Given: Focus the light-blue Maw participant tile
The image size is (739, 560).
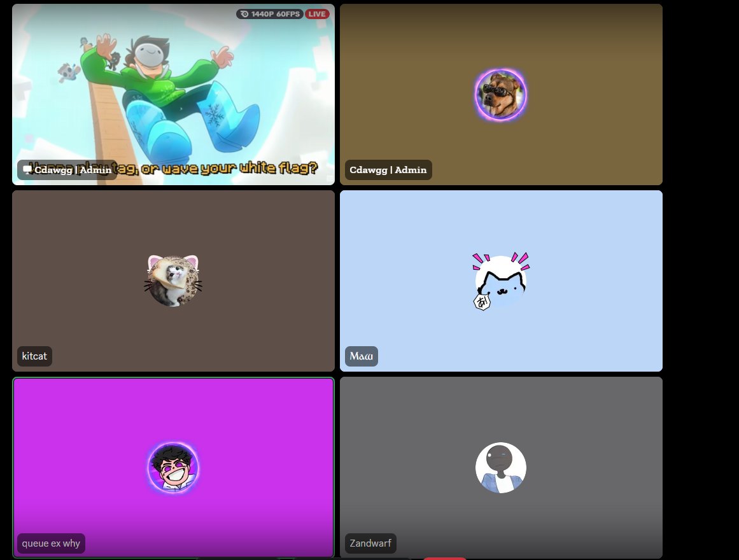Looking at the screenshot, I should (501, 281).
